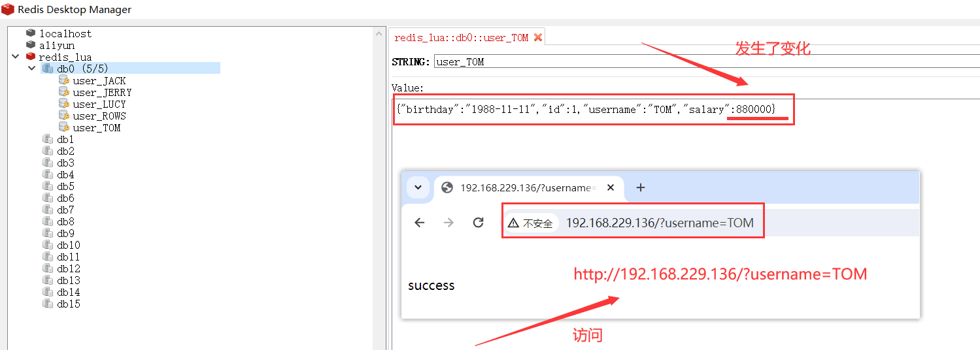This screenshot has height=350, width=980.
Task: Go forward in the browser
Action: coord(448,223)
